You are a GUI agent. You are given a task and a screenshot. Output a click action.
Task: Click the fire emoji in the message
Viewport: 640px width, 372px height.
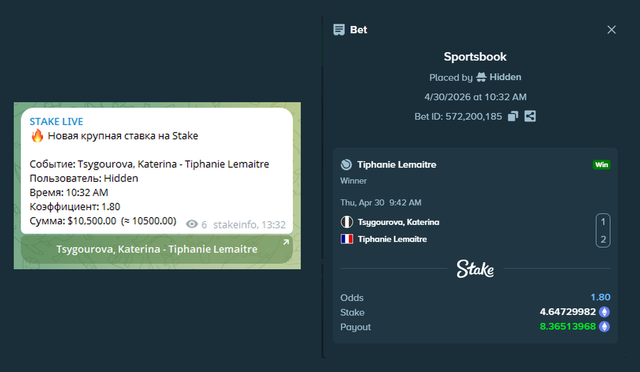pyautogui.click(x=37, y=135)
